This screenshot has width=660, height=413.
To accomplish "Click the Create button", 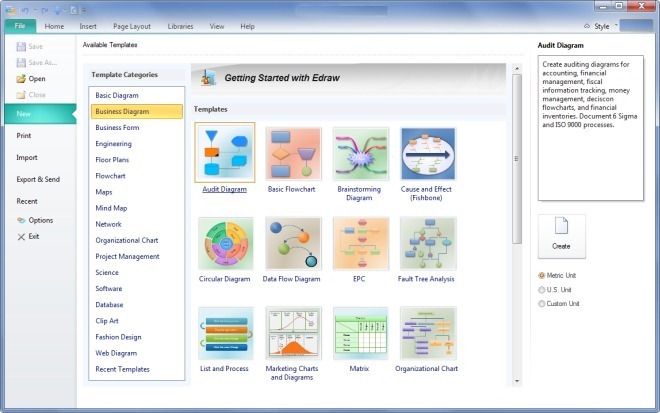I will [x=562, y=236].
